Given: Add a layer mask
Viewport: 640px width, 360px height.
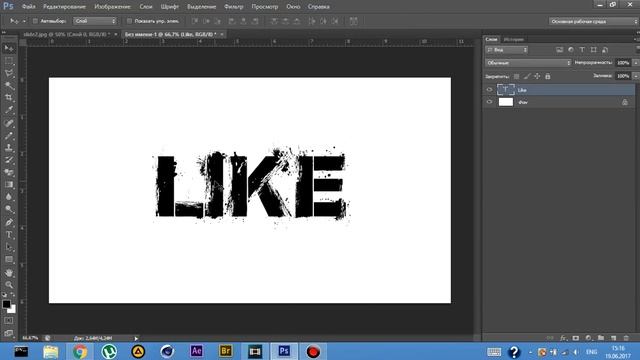Looking at the screenshot, I should [576, 338].
